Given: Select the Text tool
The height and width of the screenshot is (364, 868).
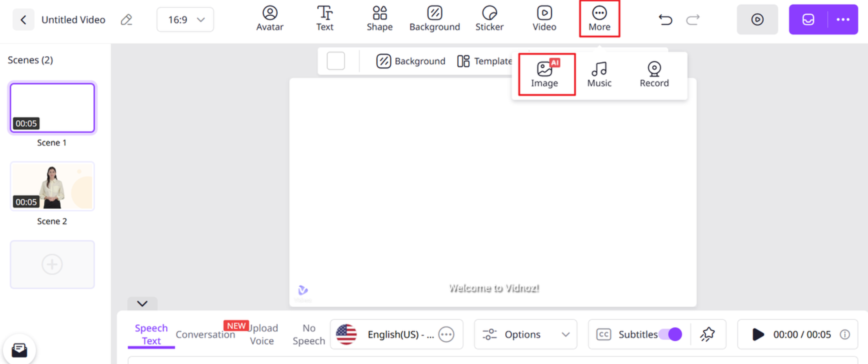Looking at the screenshot, I should [325, 18].
